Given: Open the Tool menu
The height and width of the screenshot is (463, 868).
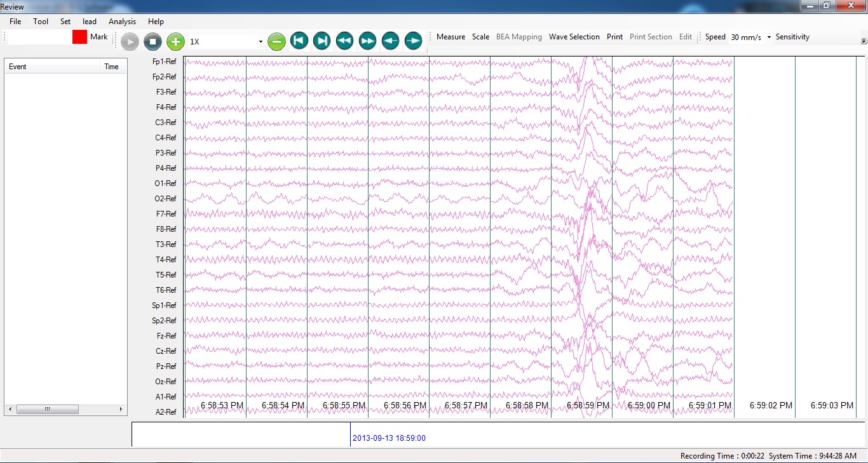Looking at the screenshot, I should 41,22.
